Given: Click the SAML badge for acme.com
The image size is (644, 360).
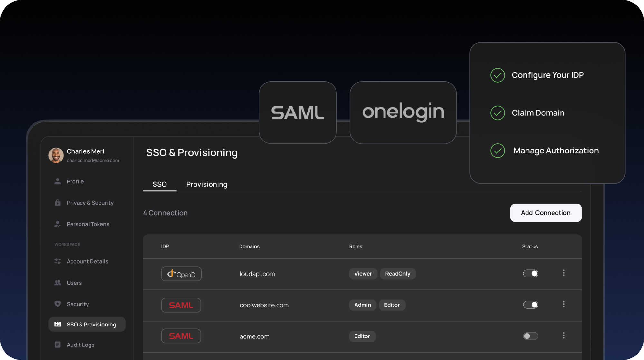Looking at the screenshot, I should [181, 336].
